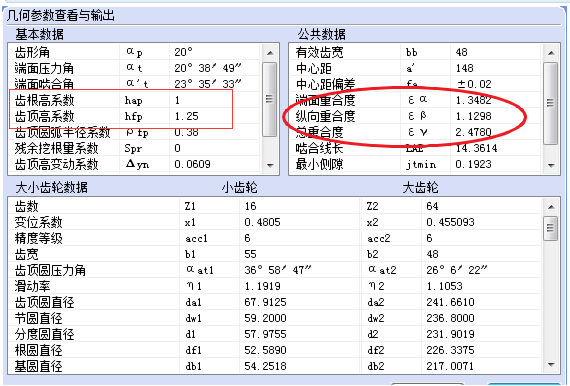Click the down arrow of 公共数据 scrollbar

point(551,165)
